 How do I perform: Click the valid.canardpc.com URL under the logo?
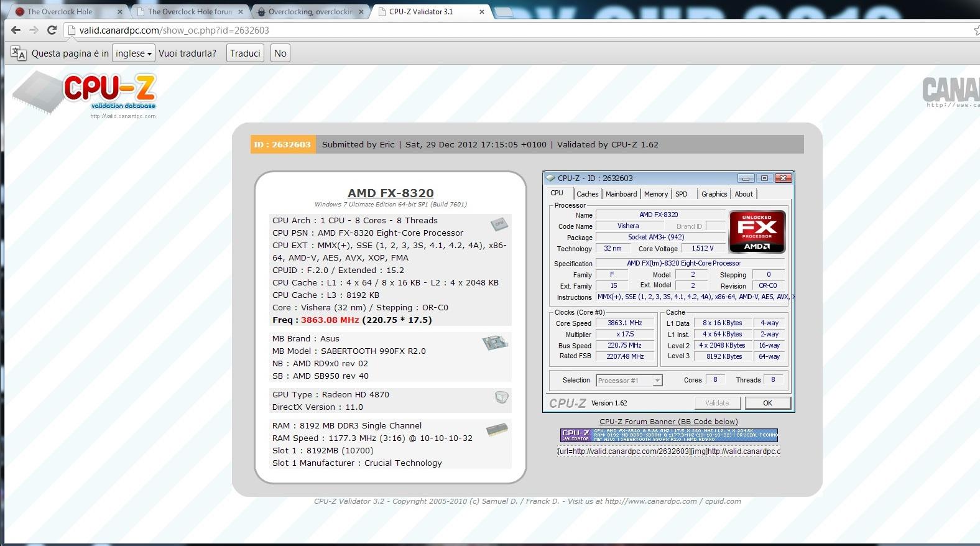[x=123, y=116]
